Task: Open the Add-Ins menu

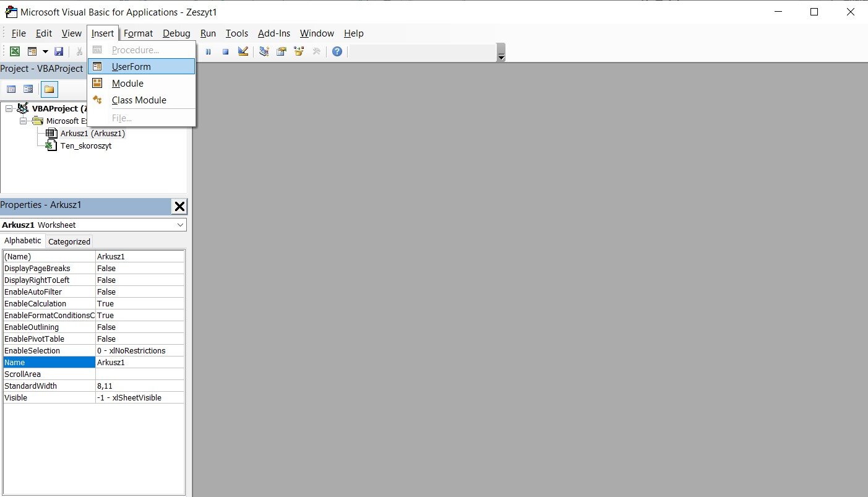Action: tap(274, 33)
